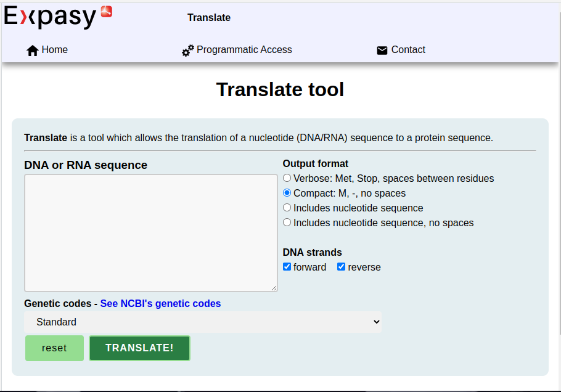Uncheck the reverse DNA strand checkbox
This screenshot has height=392, width=561.
pos(342,267)
